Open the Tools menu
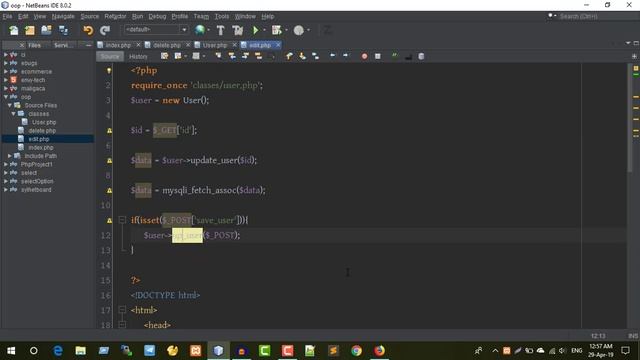640x360 pixels. [222, 16]
